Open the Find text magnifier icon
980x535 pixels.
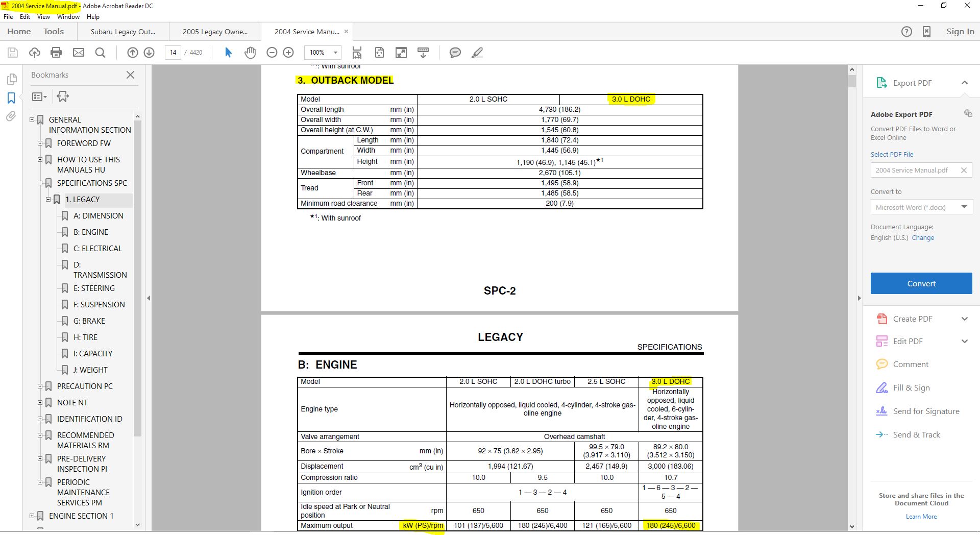[x=101, y=52]
